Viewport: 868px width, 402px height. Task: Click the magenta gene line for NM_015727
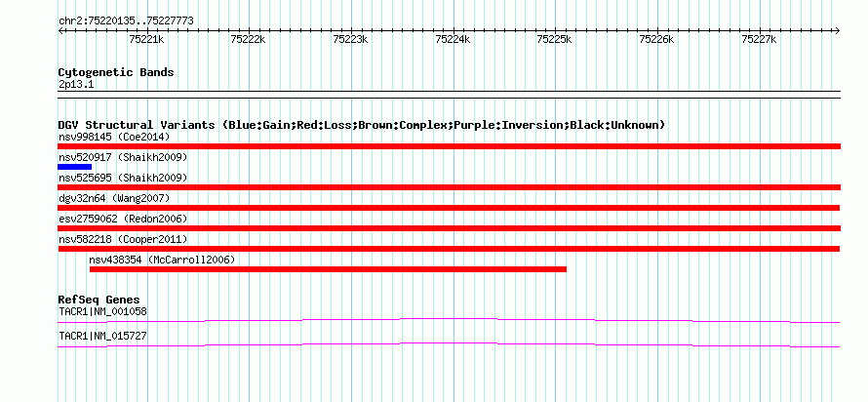coord(449,345)
